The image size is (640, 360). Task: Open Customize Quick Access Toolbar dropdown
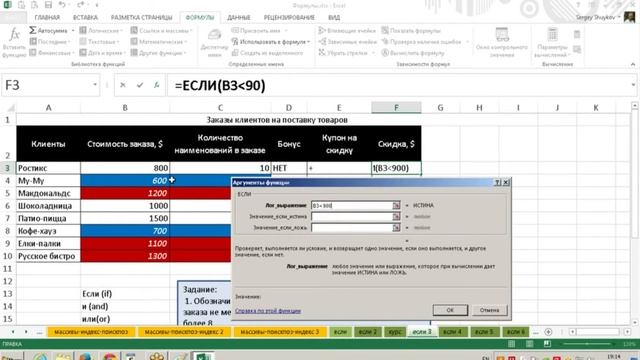[97, 5]
